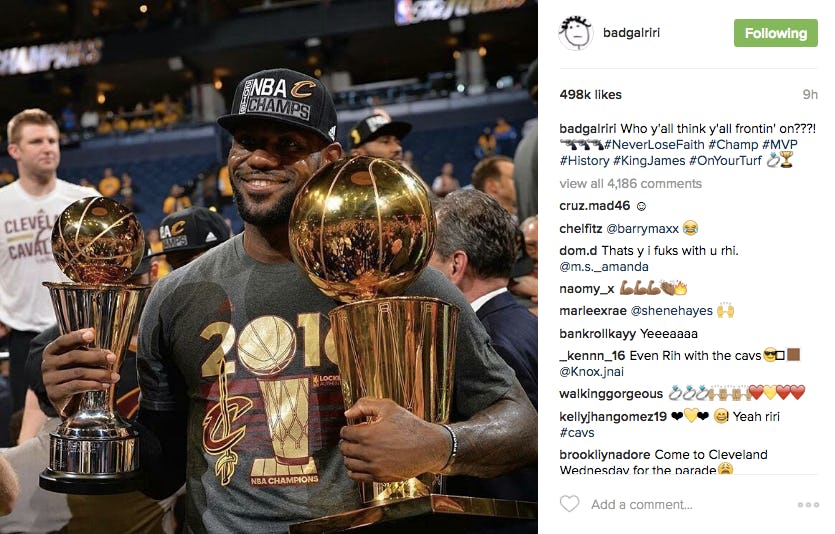The image size is (835, 534).
Task: Click the @barrymaxx mention
Action: click(642, 229)
